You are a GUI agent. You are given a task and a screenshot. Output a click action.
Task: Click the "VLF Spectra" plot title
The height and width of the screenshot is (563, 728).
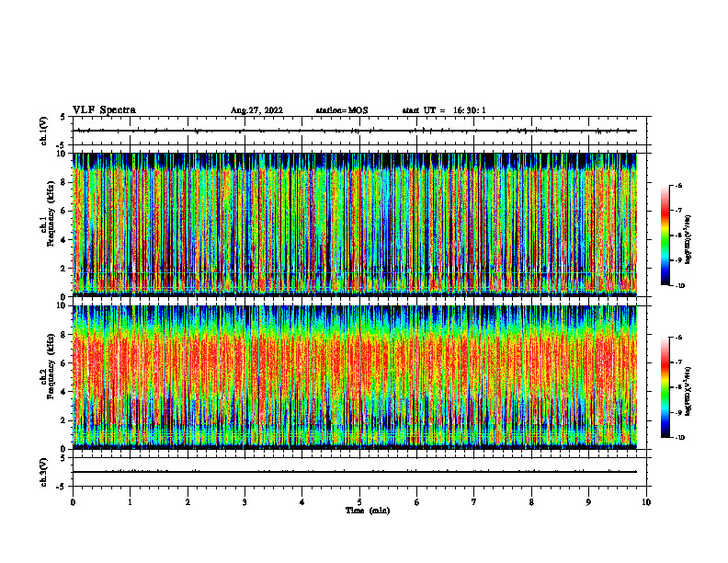[x=104, y=110]
